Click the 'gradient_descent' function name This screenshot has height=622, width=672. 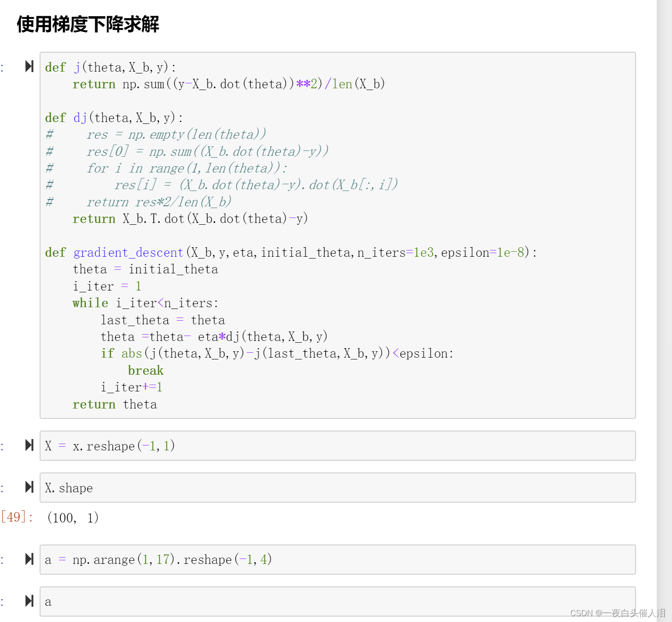click(128, 253)
